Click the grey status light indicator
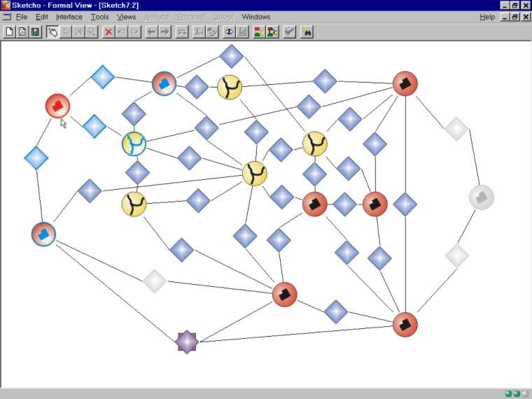Screen dimensions: 532x399 tap(525, 393)
